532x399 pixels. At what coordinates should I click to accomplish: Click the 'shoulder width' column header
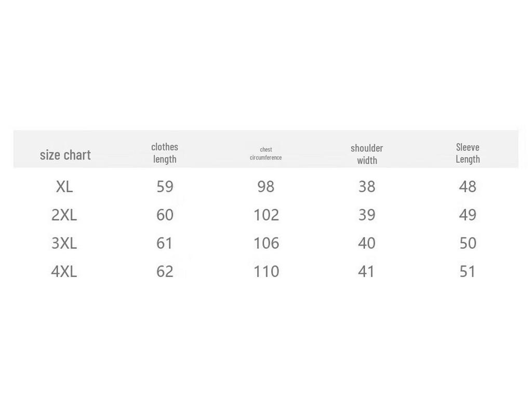pyautogui.click(x=367, y=154)
